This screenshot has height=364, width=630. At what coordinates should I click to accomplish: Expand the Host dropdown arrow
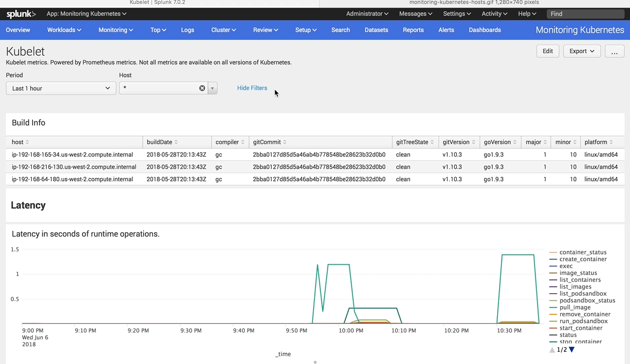(x=213, y=89)
